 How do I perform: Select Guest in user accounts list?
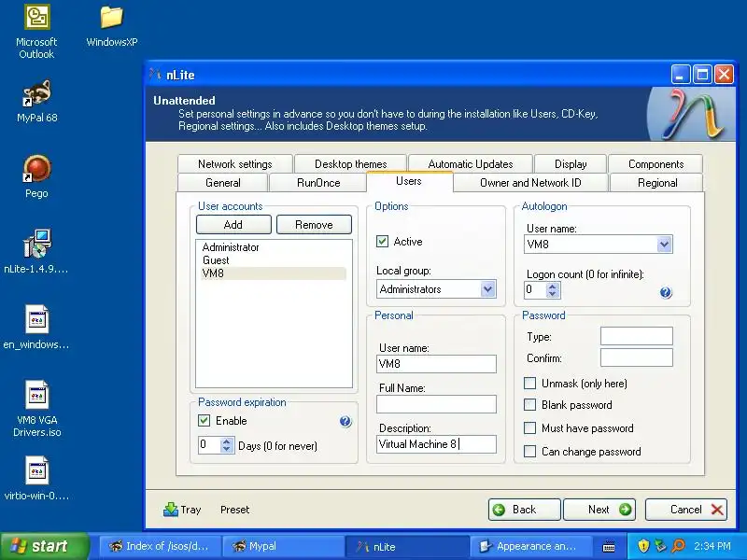(274, 260)
